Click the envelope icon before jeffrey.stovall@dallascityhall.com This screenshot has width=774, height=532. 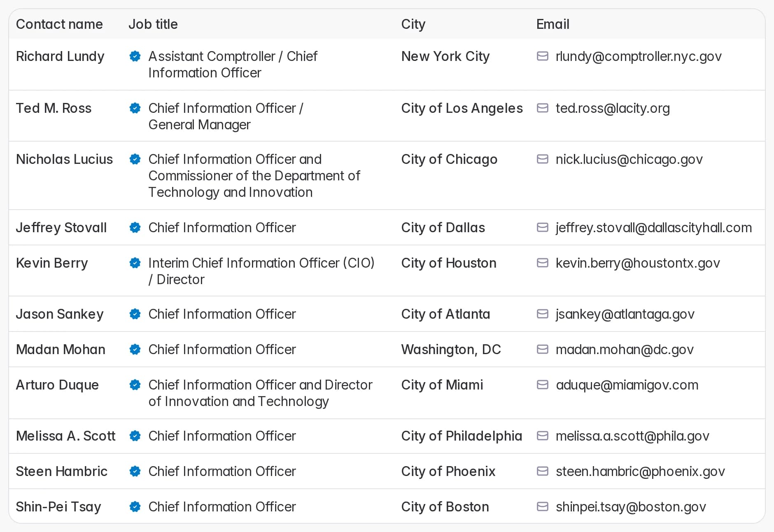pos(543,227)
